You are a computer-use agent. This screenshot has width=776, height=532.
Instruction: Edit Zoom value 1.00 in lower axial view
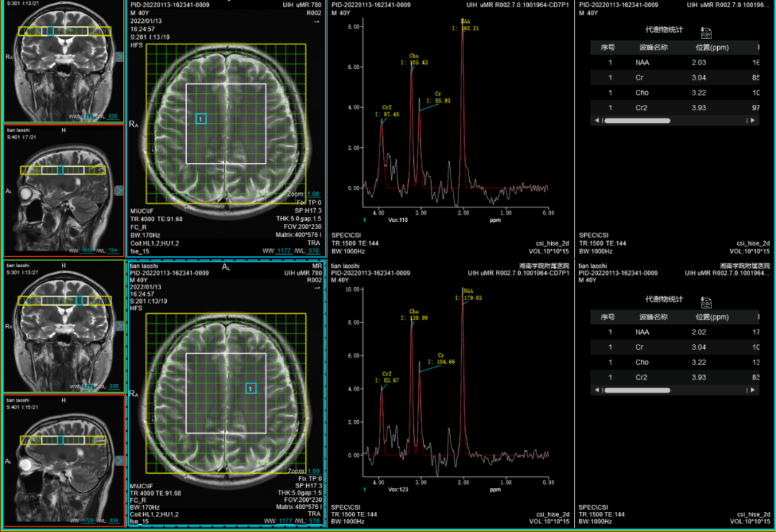[314, 471]
